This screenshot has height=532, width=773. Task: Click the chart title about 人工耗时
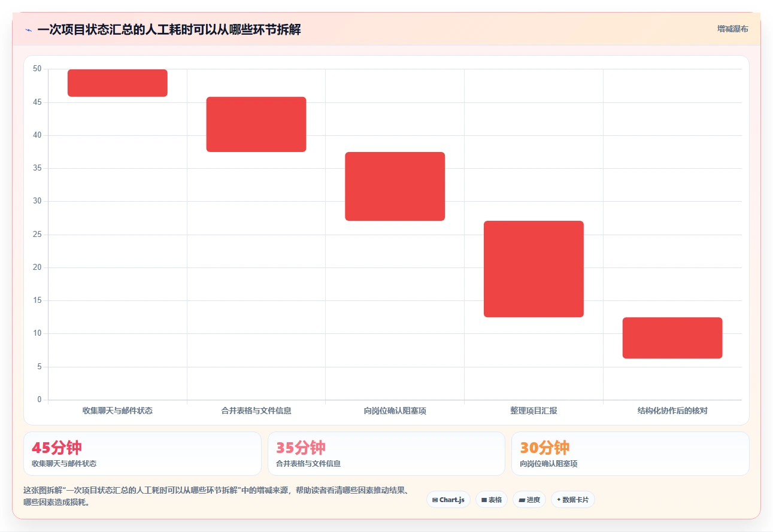pyautogui.click(x=169, y=30)
